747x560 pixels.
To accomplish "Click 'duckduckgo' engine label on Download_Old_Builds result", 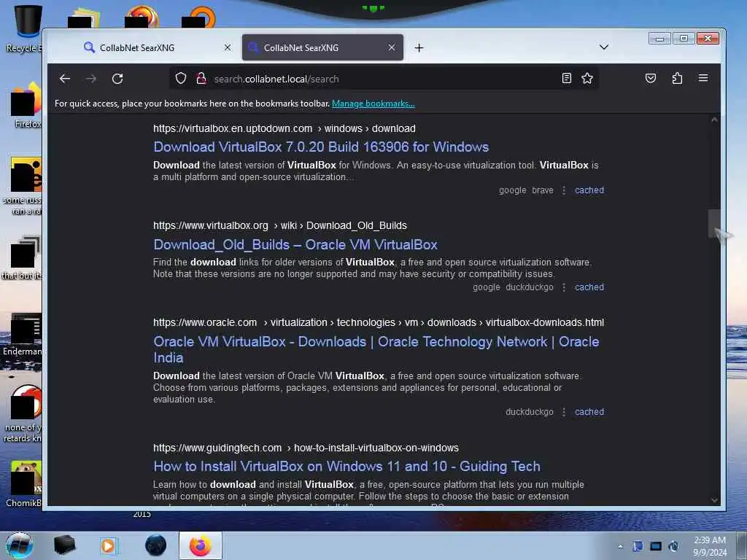I will [x=530, y=287].
